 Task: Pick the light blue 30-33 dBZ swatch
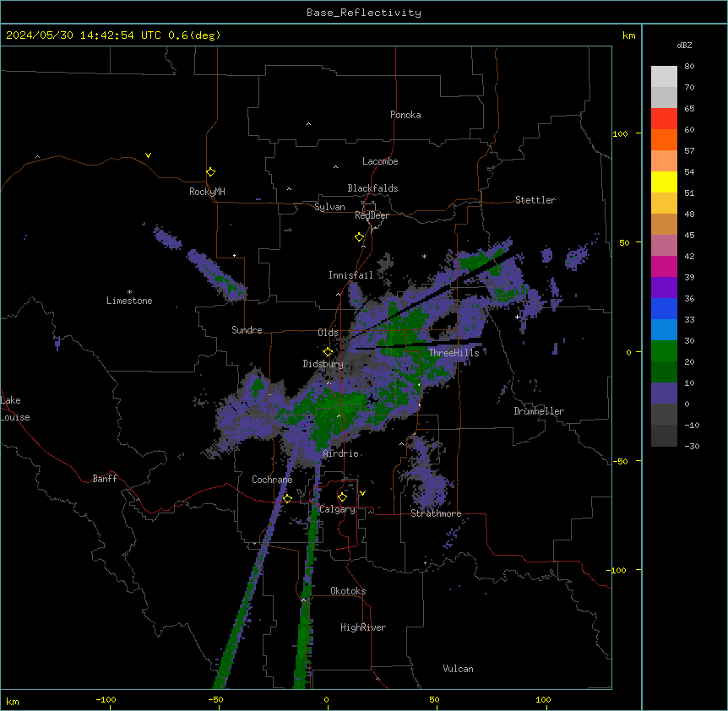[664, 330]
